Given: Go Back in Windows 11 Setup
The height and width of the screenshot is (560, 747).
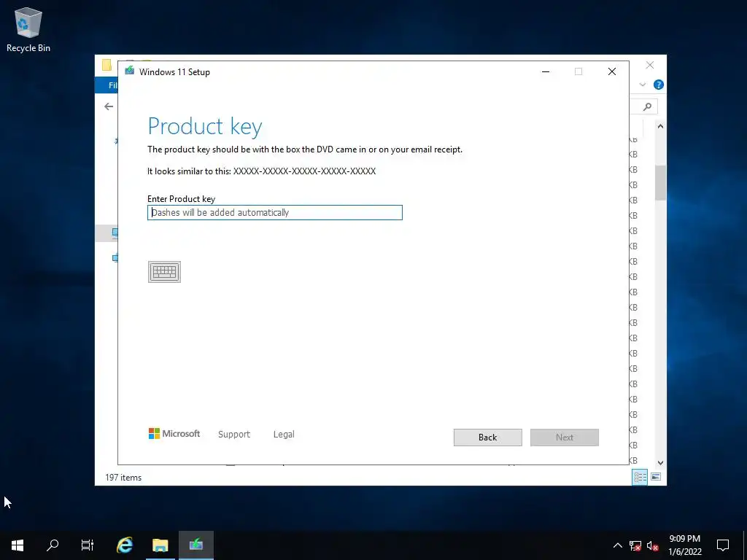Looking at the screenshot, I should point(487,437).
